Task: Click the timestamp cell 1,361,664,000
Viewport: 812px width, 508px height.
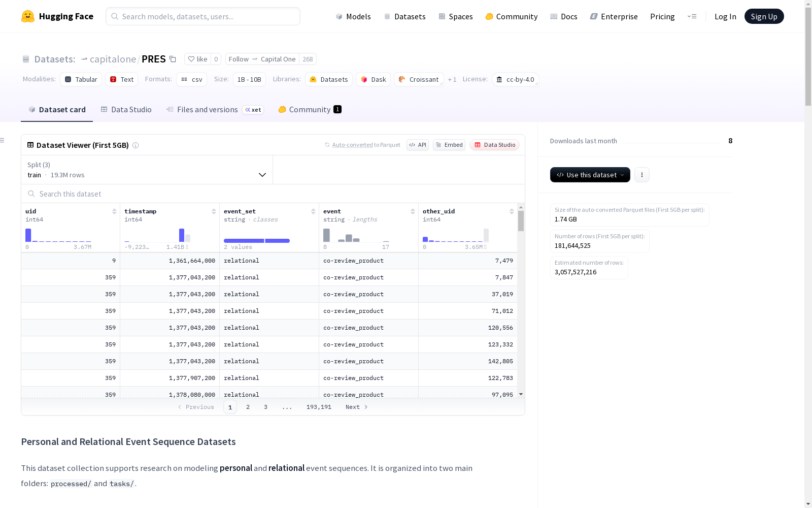Action: (x=170, y=261)
